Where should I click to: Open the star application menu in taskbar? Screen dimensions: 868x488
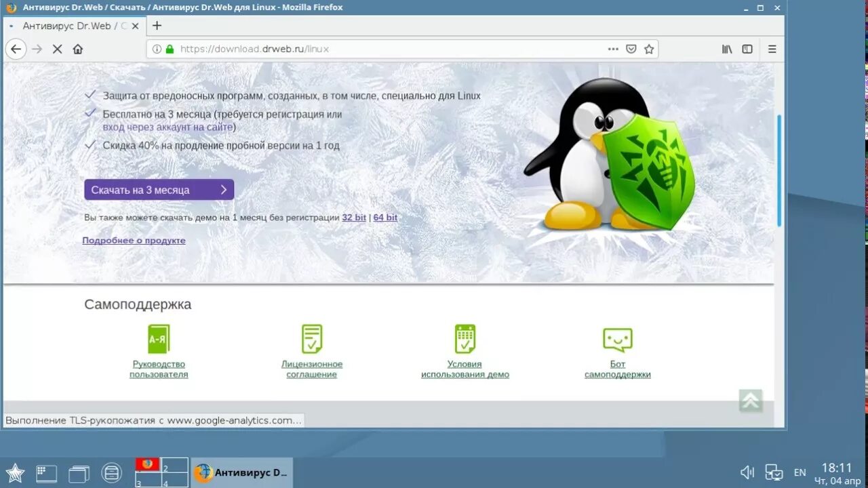[x=15, y=472]
